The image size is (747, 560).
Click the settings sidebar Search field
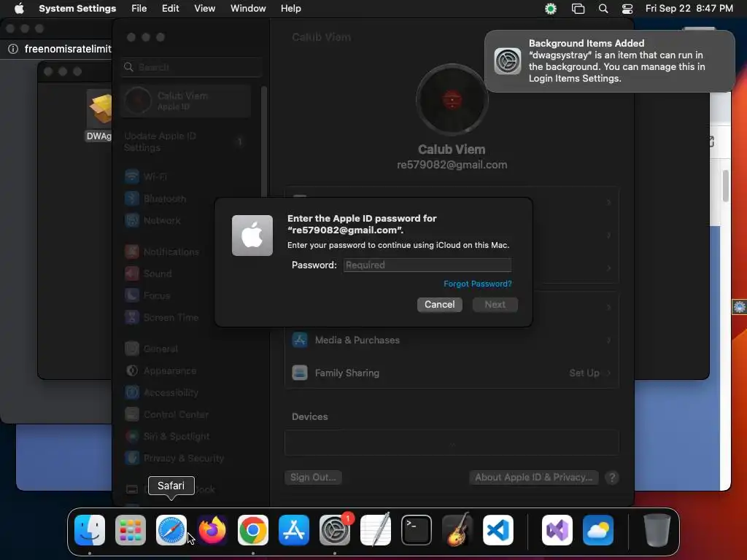coord(192,67)
